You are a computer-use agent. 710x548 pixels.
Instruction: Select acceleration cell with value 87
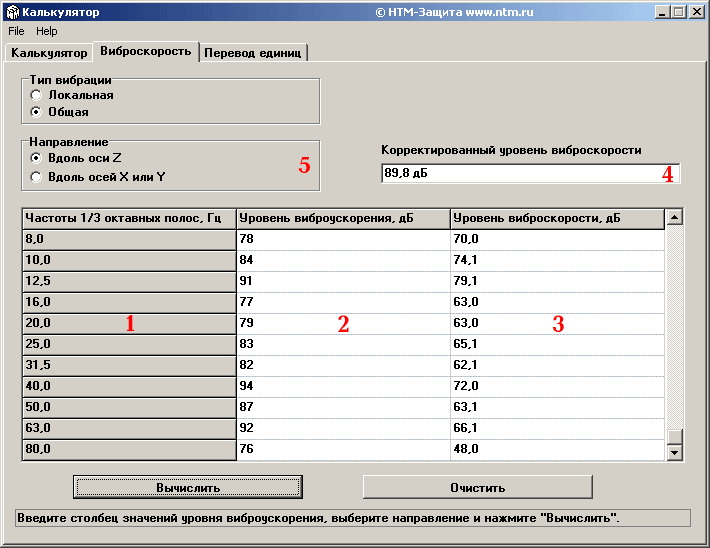click(343, 408)
